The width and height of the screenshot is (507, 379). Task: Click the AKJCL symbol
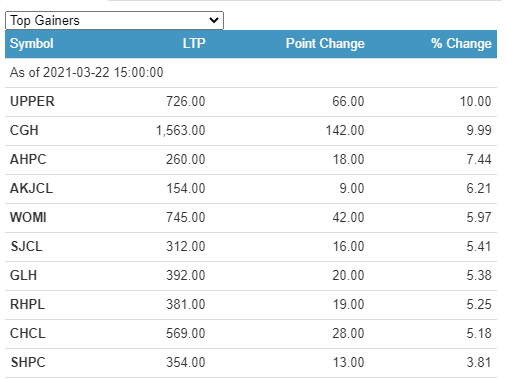[x=31, y=188]
